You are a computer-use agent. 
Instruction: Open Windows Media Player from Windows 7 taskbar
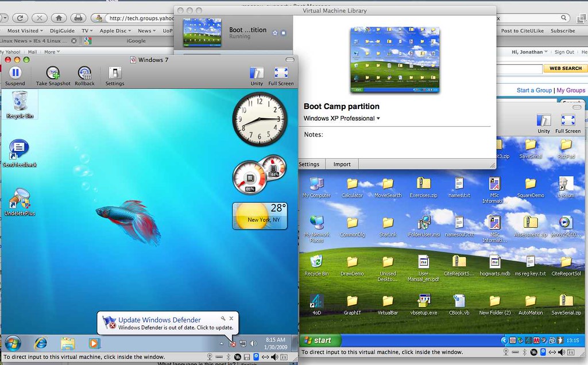coord(94,343)
